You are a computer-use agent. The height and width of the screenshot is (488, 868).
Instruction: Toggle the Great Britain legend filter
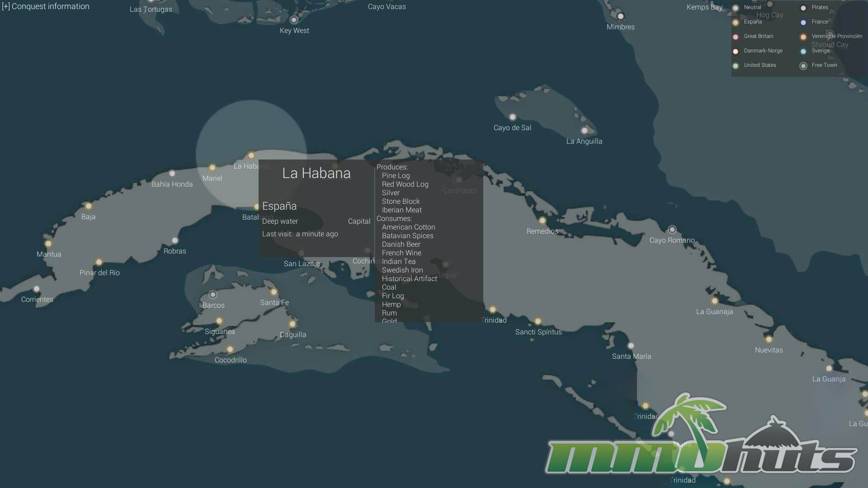coord(758,36)
